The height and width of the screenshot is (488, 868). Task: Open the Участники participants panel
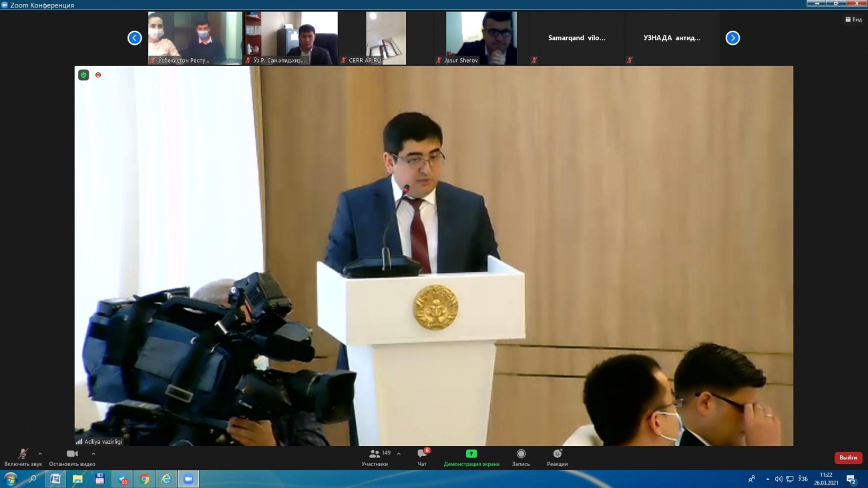(x=376, y=457)
